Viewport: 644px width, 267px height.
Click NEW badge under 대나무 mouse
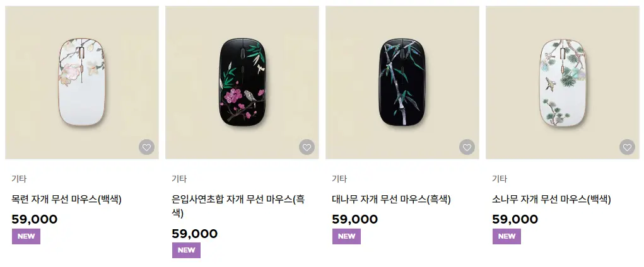346,236
